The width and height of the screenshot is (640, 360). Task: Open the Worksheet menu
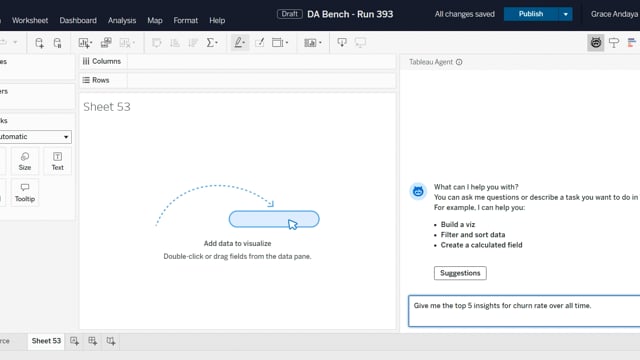pyautogui.click(x=30, y=20)
